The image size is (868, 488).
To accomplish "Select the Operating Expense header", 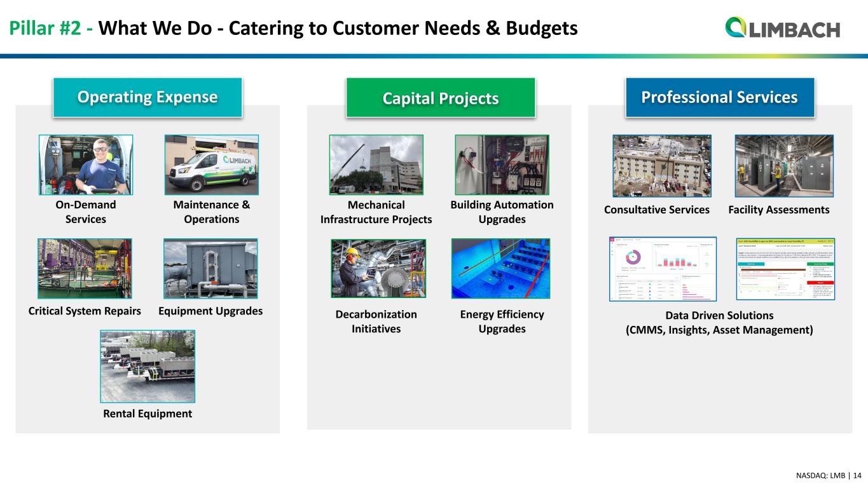I will coord(148,97).
